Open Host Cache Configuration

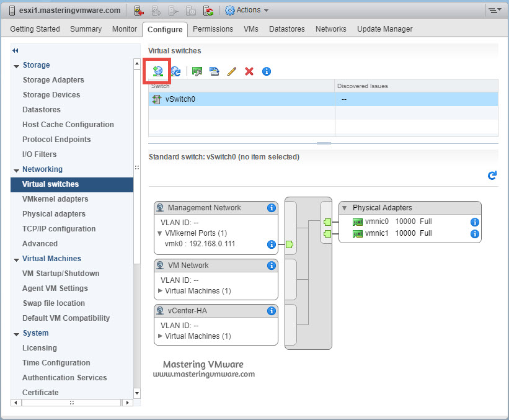coord(68,125)
